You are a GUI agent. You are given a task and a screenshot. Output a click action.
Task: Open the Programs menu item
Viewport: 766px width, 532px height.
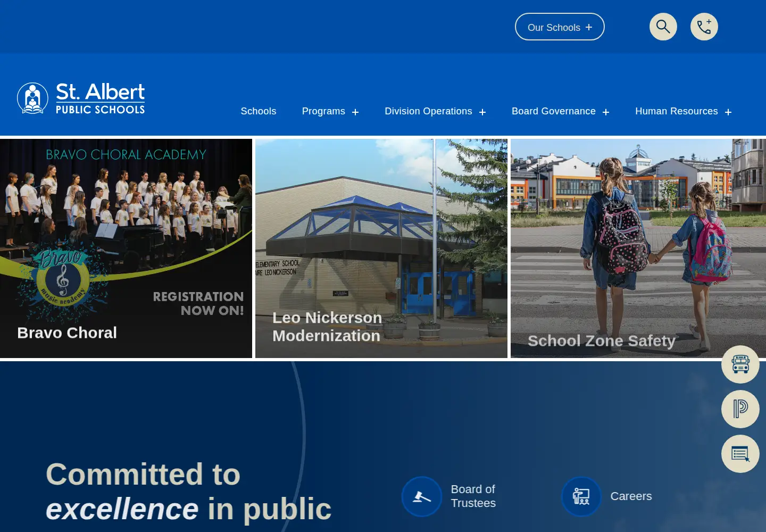[x=323, y=111]
